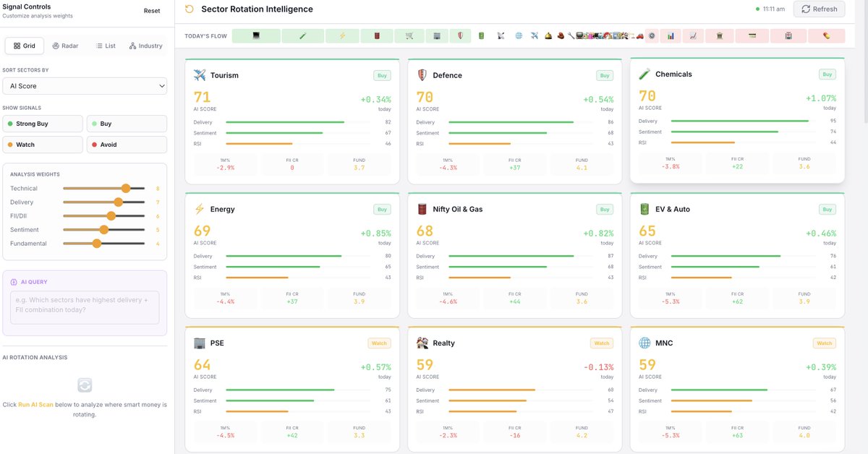Viewport: 868px width, 454px height.
Task: Toggle the Strong Buy signal filter
Action: [x=43, y=124]
